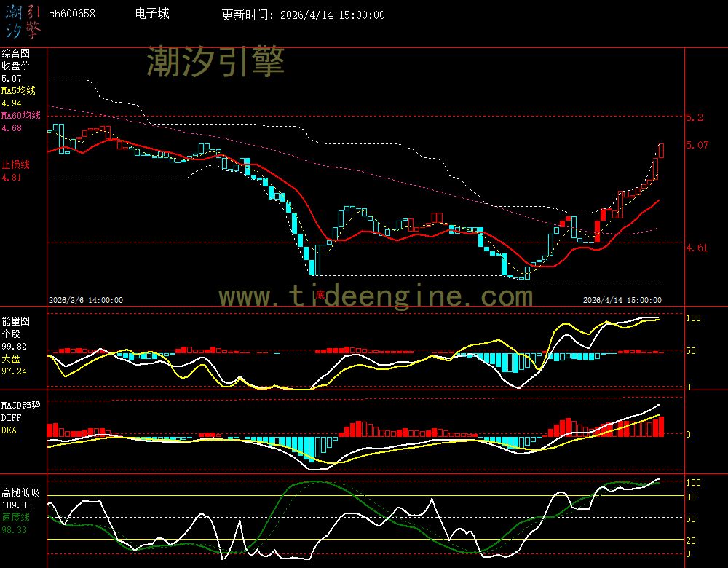The height and width of the screenshot is (568, 728).
Task: Click the last red candlestick near 5.07
Action: point(660,150)
